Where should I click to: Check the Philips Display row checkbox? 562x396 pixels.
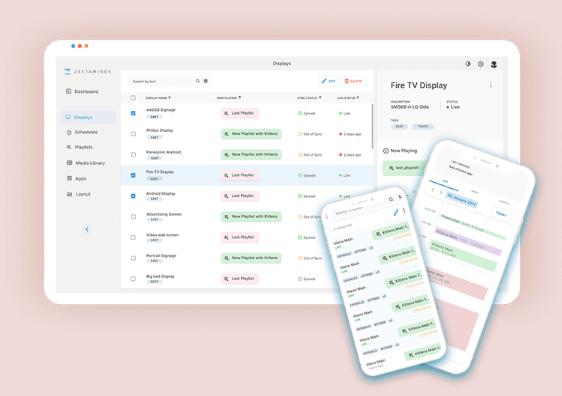point(133,134)
